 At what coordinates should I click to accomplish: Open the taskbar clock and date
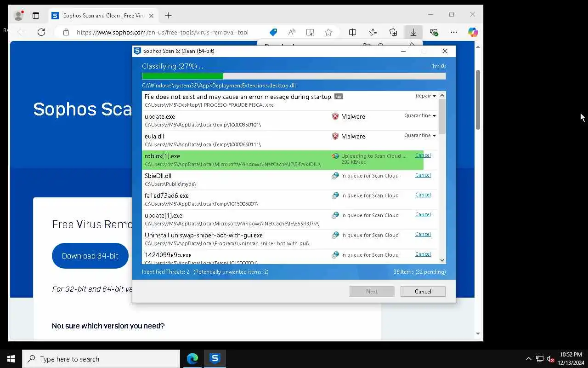[x=571, y=359]
